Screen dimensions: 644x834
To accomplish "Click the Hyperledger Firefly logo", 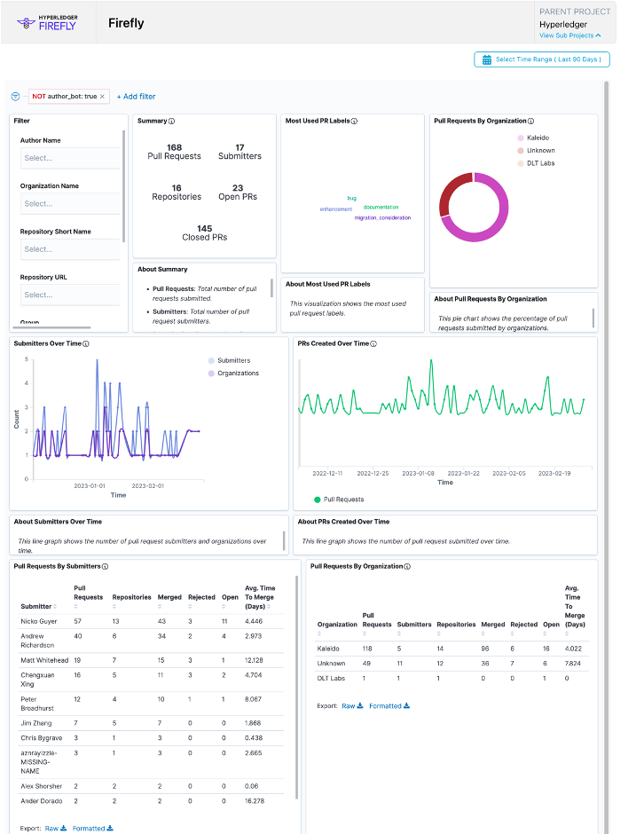I will pos(47,23).
